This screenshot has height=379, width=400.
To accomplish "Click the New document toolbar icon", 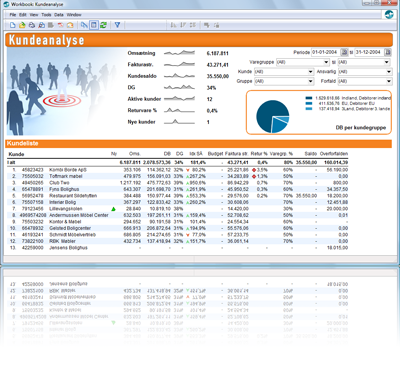I will 13,25.
